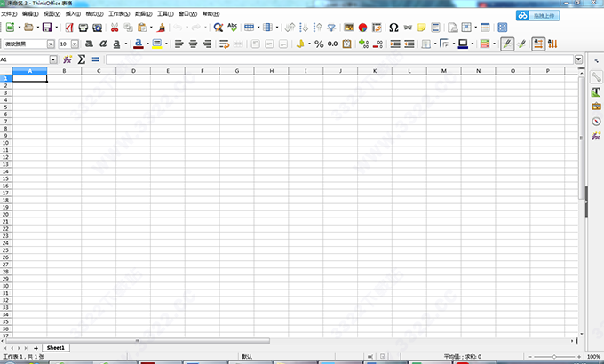Open Find and Replace
604x364 pixels.
219,28
